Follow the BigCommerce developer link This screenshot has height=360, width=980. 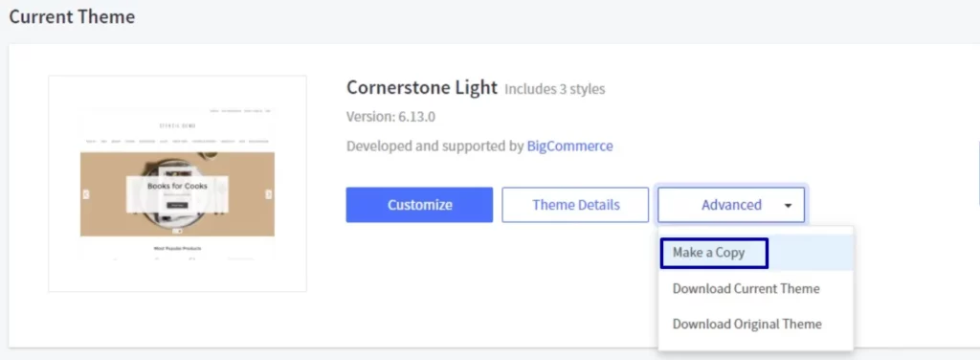pyautogui.click(x=569, y=146)
